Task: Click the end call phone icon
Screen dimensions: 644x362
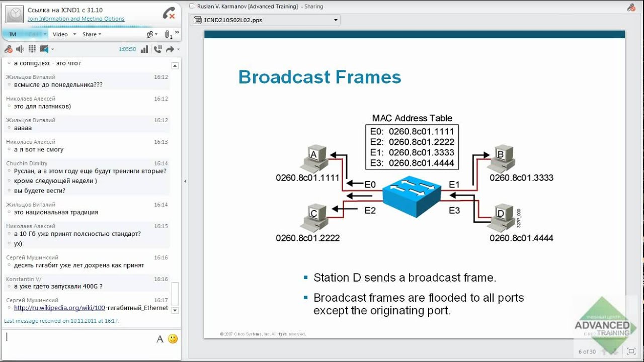Action: (x=169, y=13)
